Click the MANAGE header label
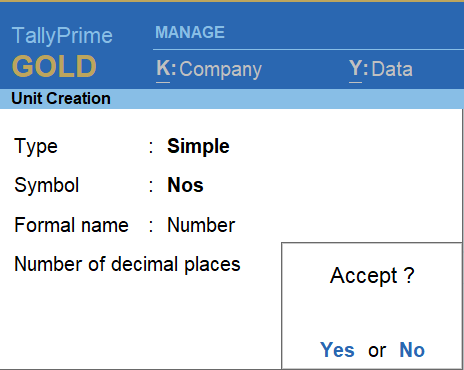The width and height of the screenshot is (464, 370). [190, 32]
